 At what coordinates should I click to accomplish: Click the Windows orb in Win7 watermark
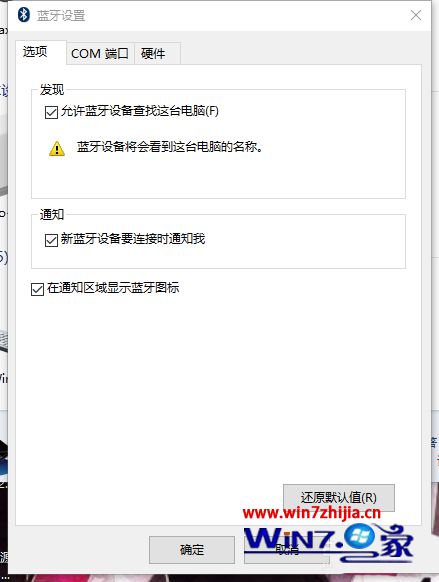pyautogui.click(x=359, y=537)
